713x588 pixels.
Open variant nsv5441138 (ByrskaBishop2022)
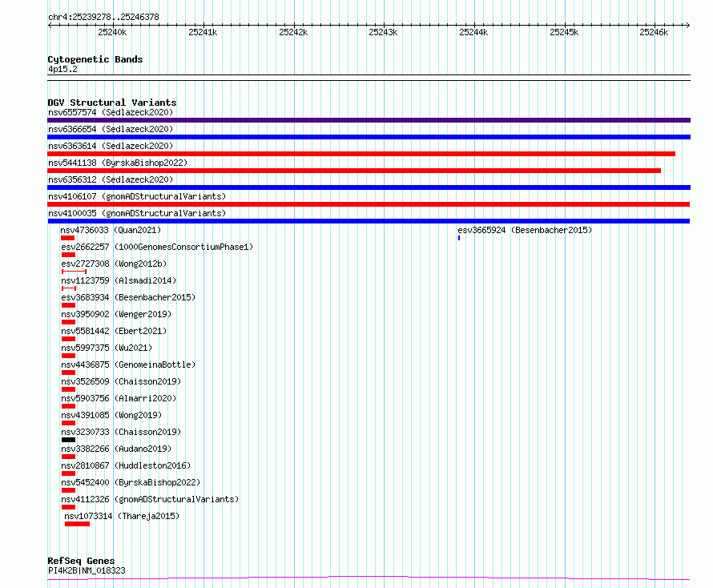[x=118, y=163]
